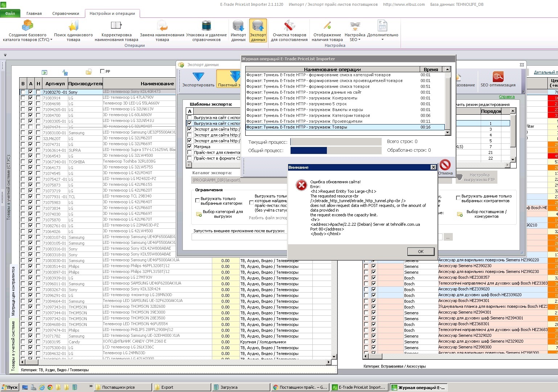Image resolution: width=558 pixels, height=392 pixels.
Task: Open the Файл menu
Action: click(x=10, y=13)
